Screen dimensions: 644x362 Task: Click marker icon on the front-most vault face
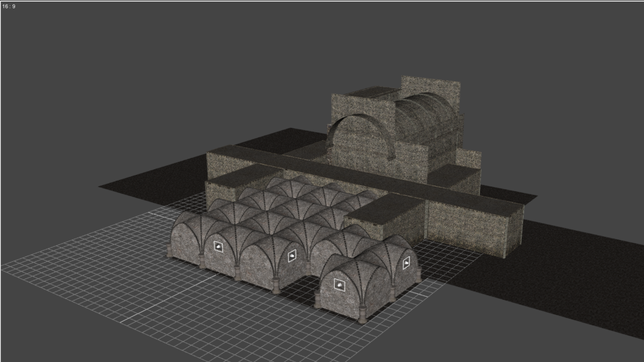point(339,285)
